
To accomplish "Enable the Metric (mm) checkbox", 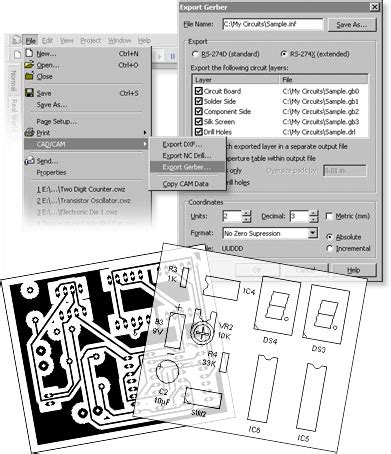I will [x=329, y=216].
